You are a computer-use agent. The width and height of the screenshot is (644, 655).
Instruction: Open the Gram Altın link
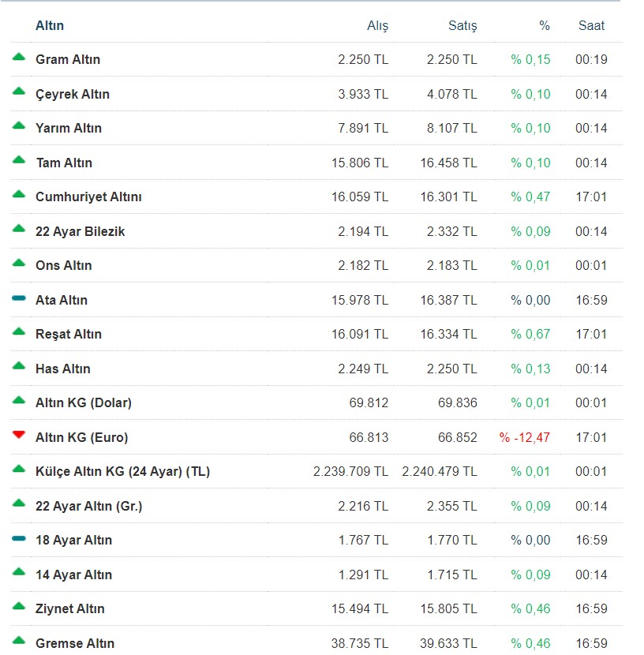[x=68, y=59]
